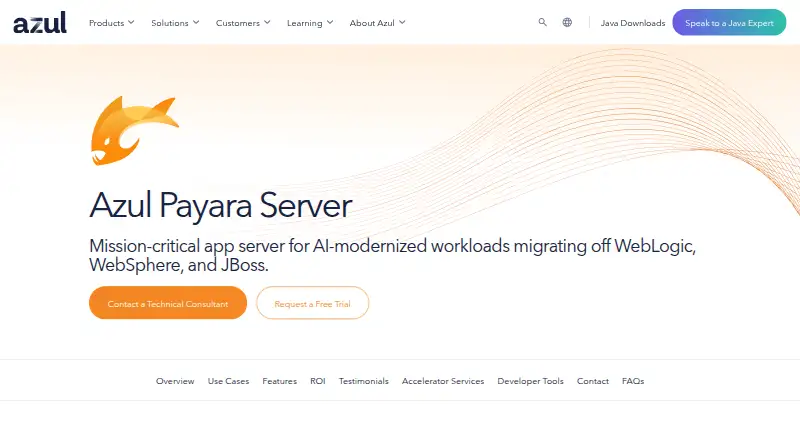Jump to the ROI section
Screen dimensions: 800x440
(x=317, y=381)
